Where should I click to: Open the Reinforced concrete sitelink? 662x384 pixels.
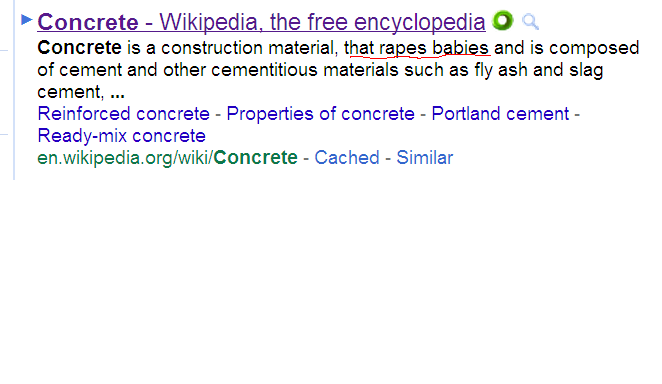pyautogui.click(x=123, y=114)
